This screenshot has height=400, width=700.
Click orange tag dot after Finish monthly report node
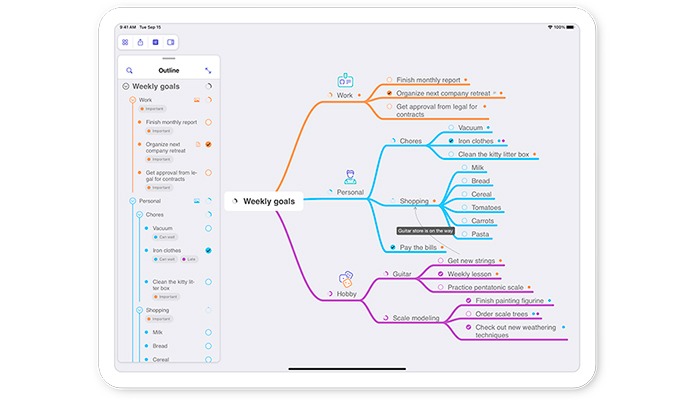[x=466, y=80]
